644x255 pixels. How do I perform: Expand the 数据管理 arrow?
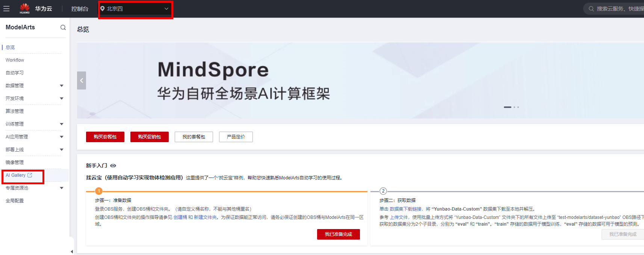pos(62,86)
